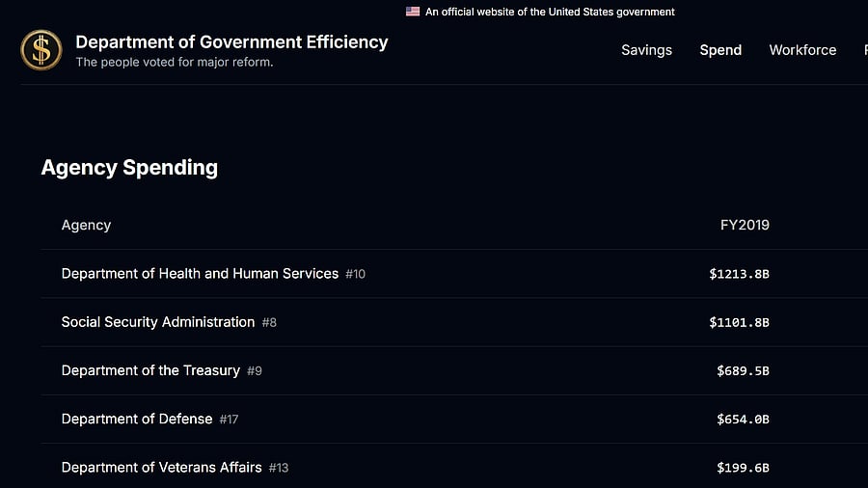Image resolution: width=868 pixels, height=488 pixels.
Task: Click the #17 rank badge beside Defense
Action: tap(229, 420)
